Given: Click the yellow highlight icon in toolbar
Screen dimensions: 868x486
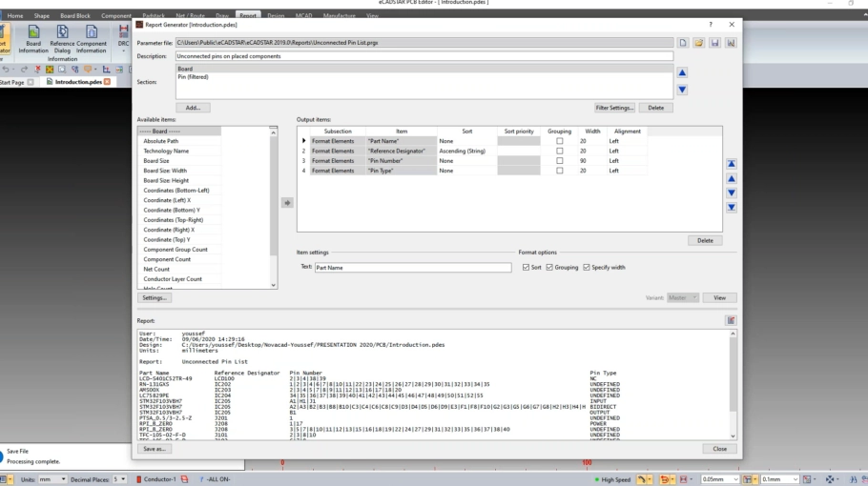Looking at the screenshot, I should [50, 70].
